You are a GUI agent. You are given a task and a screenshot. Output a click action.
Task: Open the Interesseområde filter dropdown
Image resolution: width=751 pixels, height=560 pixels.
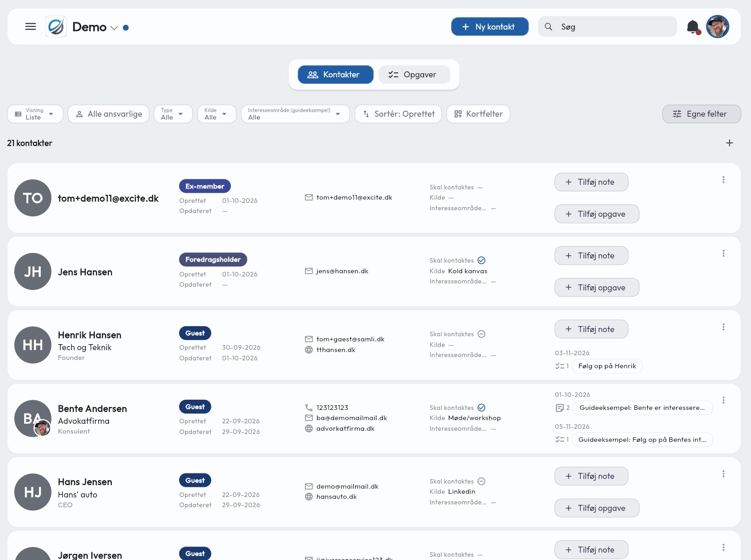(x=295, y=114)
